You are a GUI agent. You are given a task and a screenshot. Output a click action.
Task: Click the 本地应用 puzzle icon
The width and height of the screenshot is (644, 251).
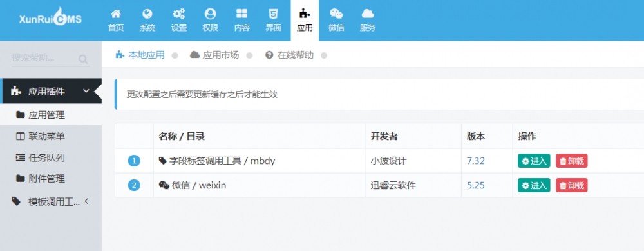point(120,55)
